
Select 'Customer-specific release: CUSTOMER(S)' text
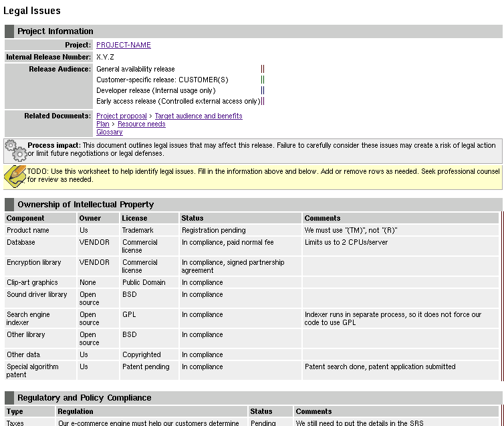pos(162,80)
